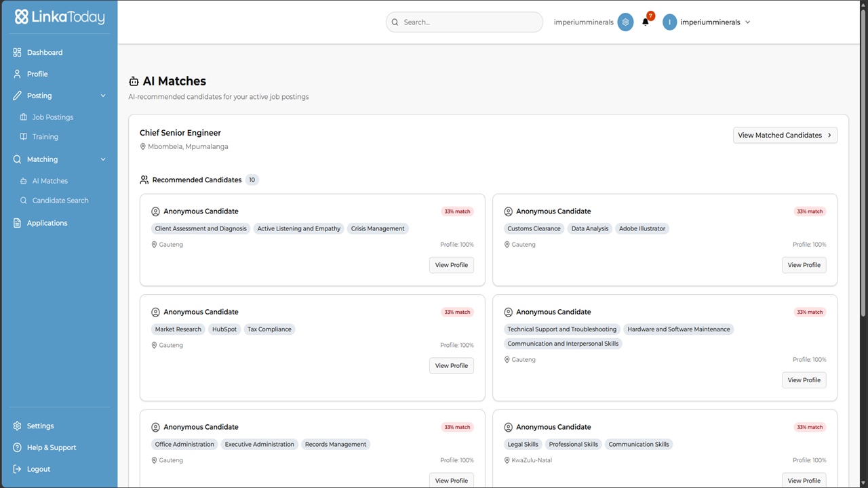Click the Adobe Illustrator skill tag
868x488 pixels.
pyautogui.click(x=642, y=229)
